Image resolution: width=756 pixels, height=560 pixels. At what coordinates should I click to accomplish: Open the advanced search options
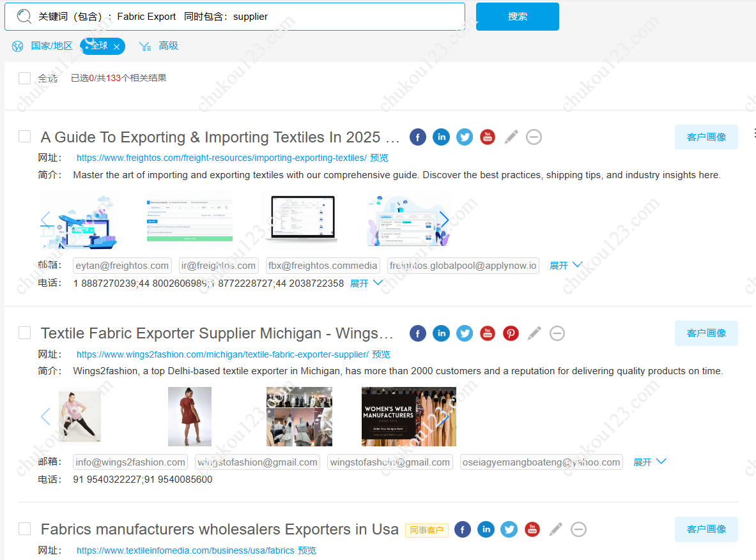[168, 46]
